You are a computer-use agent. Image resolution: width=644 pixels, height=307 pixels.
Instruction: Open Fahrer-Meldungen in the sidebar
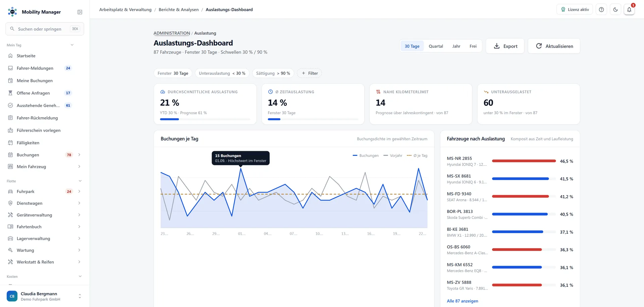point(45,68)
